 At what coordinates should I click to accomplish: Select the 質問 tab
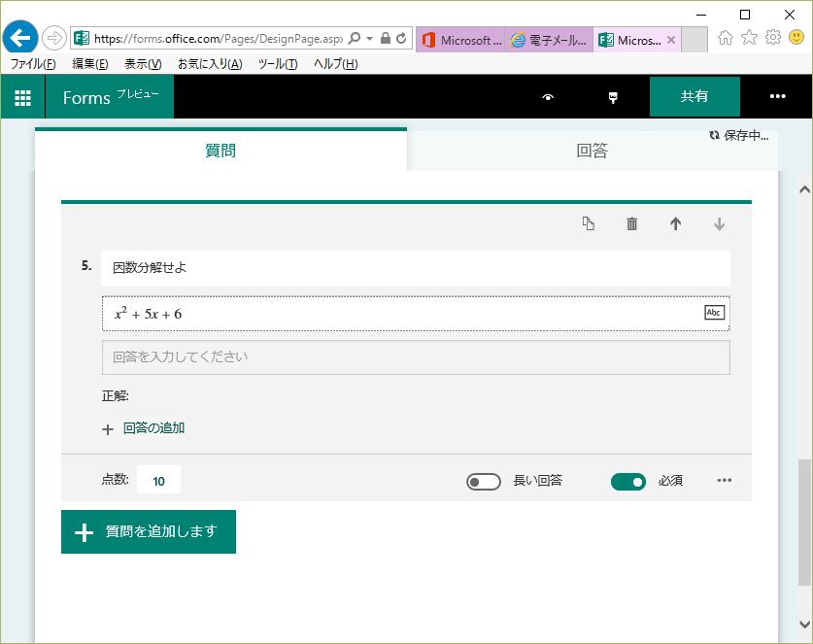[220, 151]
